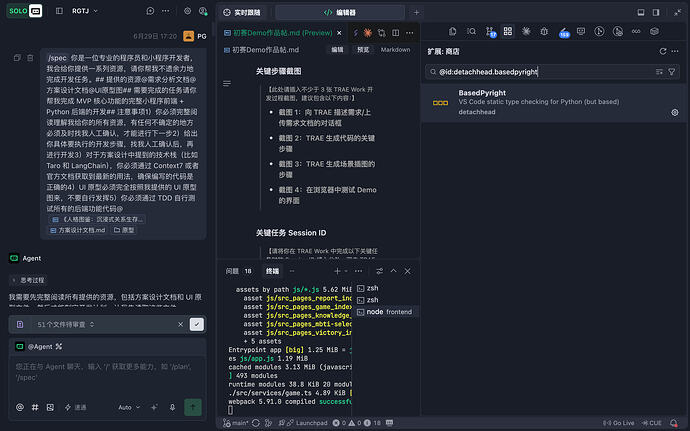Open the source control icon with badge 17

coord(490,32)
